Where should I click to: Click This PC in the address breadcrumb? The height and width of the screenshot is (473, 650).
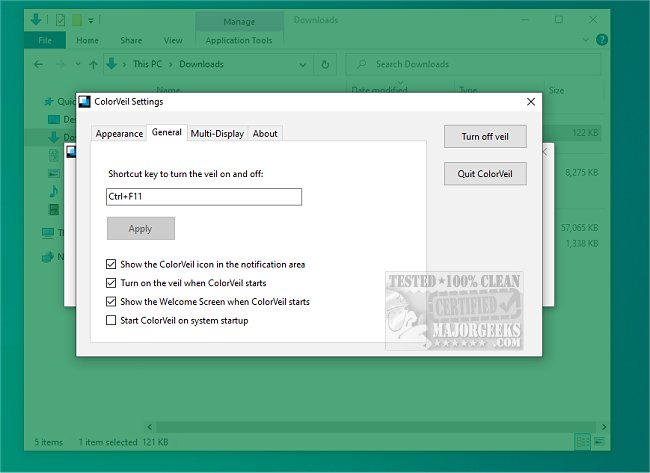147,64
